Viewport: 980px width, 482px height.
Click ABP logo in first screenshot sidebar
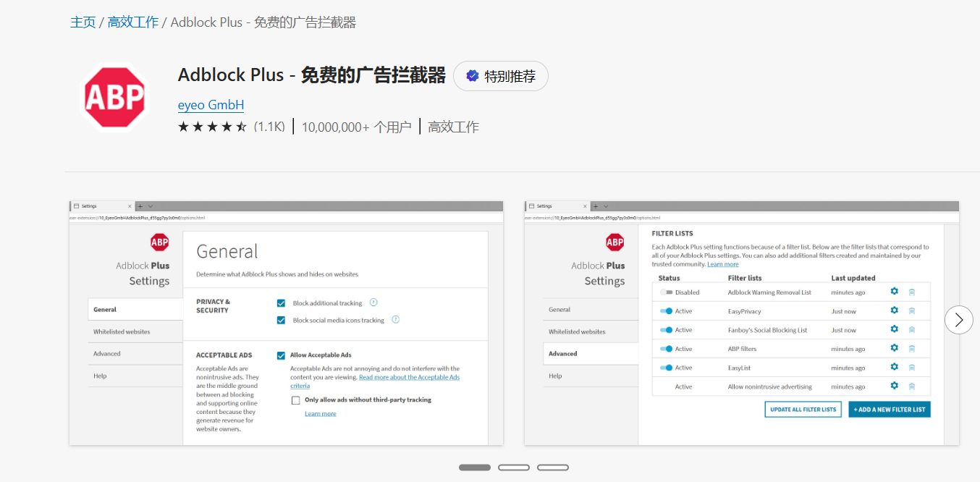point(160,242)
